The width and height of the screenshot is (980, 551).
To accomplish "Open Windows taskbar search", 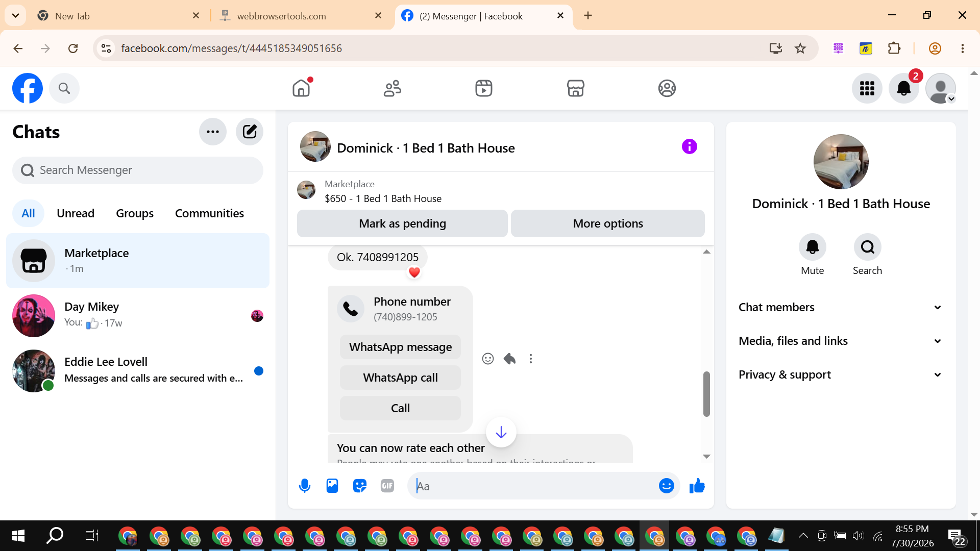I will (55, 536).
